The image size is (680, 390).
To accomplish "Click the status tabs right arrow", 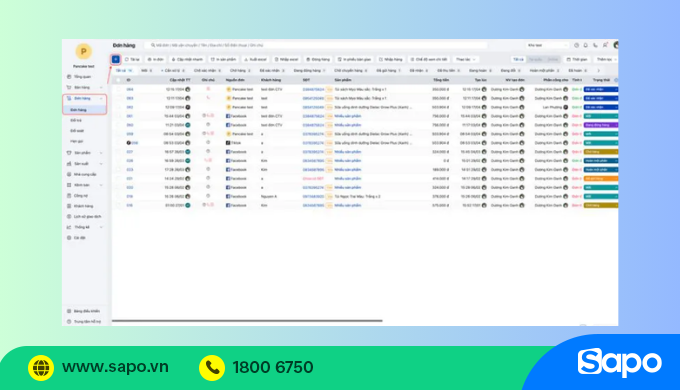I will tap(598, 71).
